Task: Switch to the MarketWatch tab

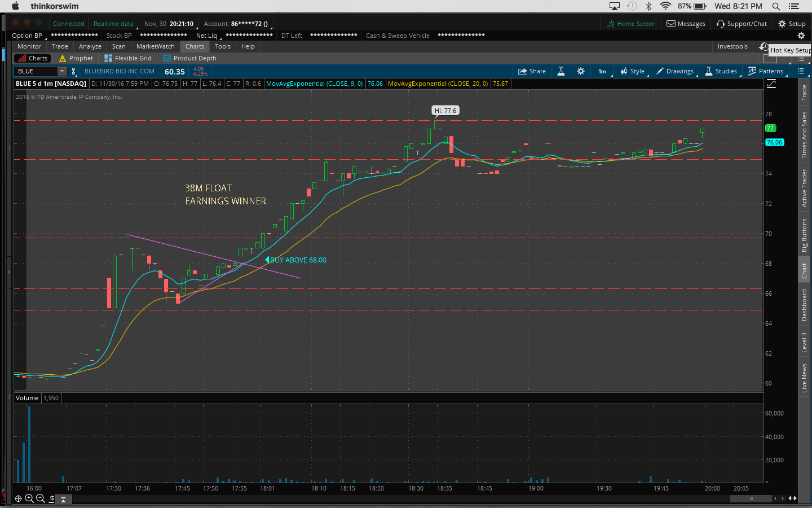Action: (155, 46)
